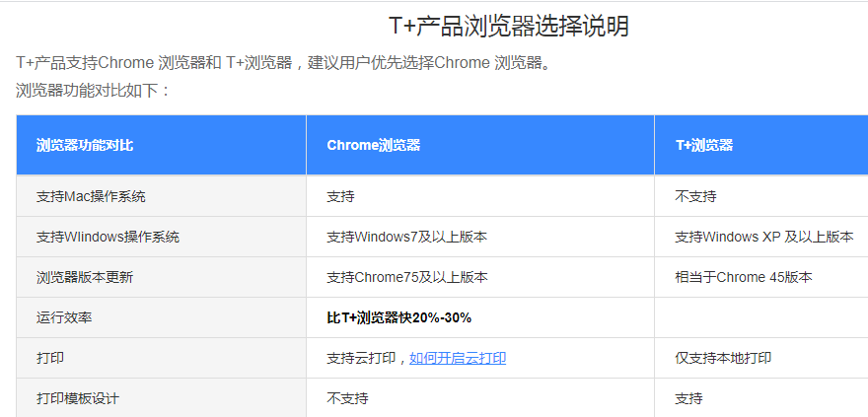The width and height of the screenshot is (868, 417).
Task: Click the 支持Windows7及以上版本 cell
Action: 406,237
